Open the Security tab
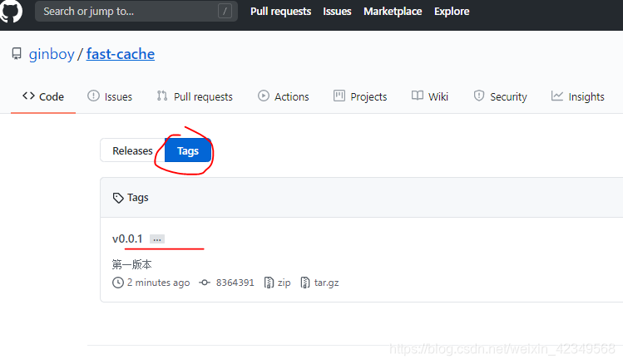The image size is (623, 364). 500,96
